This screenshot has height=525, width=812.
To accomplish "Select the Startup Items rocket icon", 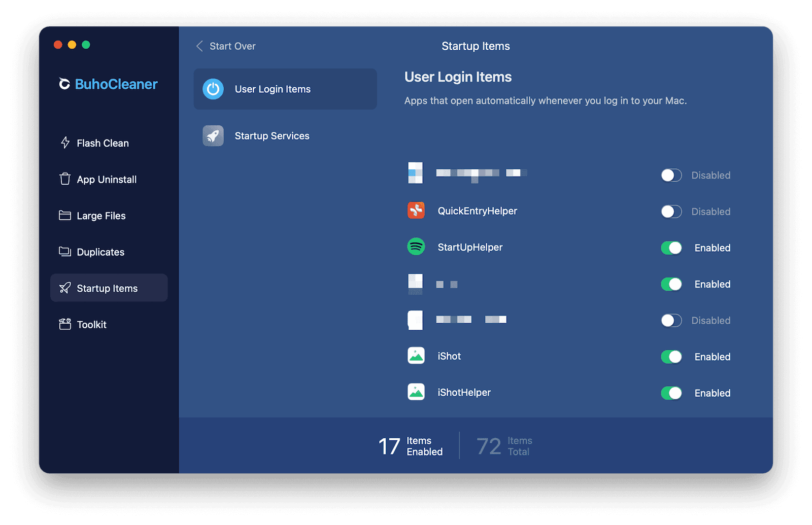I will point(65,288).
